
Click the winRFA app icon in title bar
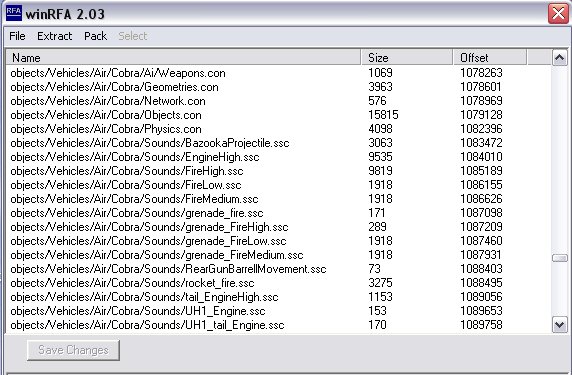point(14,13)
